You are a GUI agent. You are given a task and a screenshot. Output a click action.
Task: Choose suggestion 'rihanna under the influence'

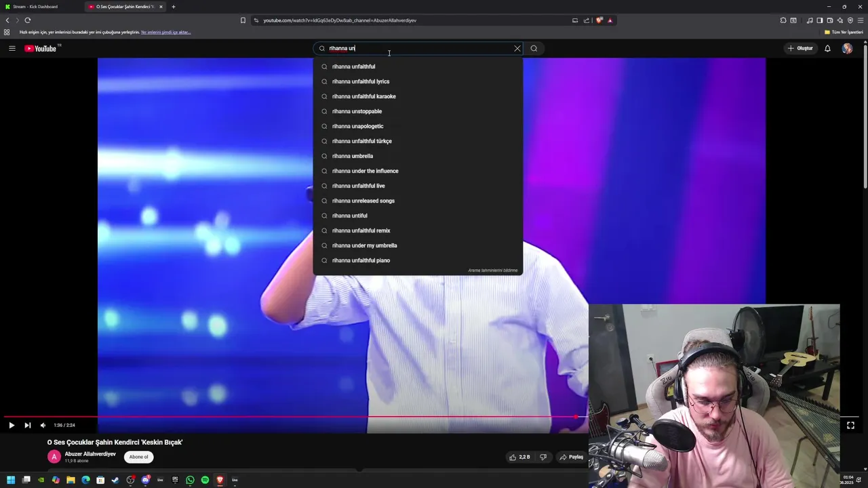(418, 171)
